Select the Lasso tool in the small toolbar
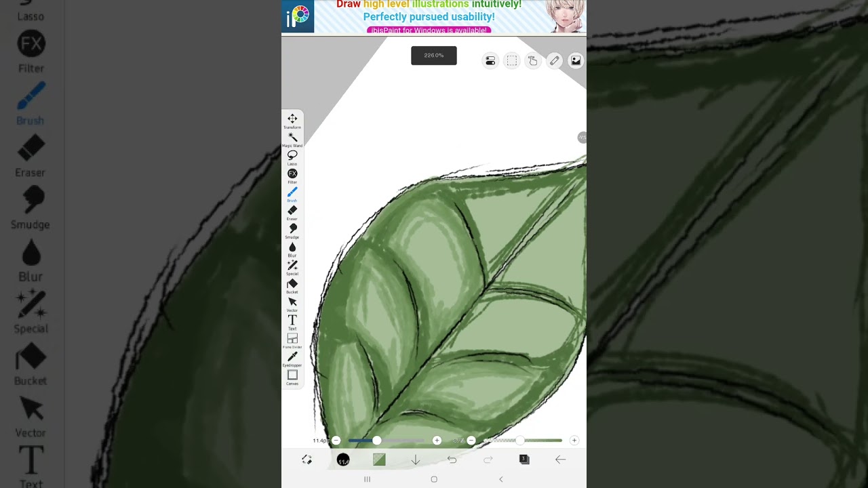This screenshot has height=488, width=868. tap(292, 157)
